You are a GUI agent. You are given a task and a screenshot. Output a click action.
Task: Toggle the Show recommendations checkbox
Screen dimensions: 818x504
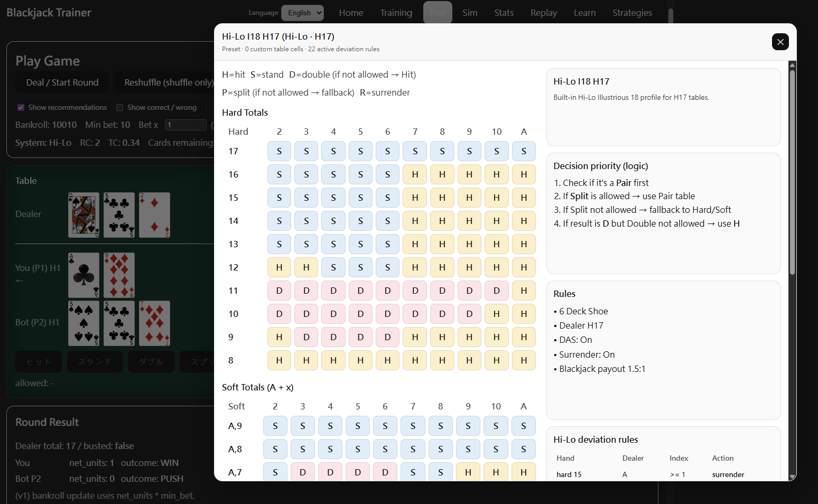pyautogui.click(x=21, y=107)
